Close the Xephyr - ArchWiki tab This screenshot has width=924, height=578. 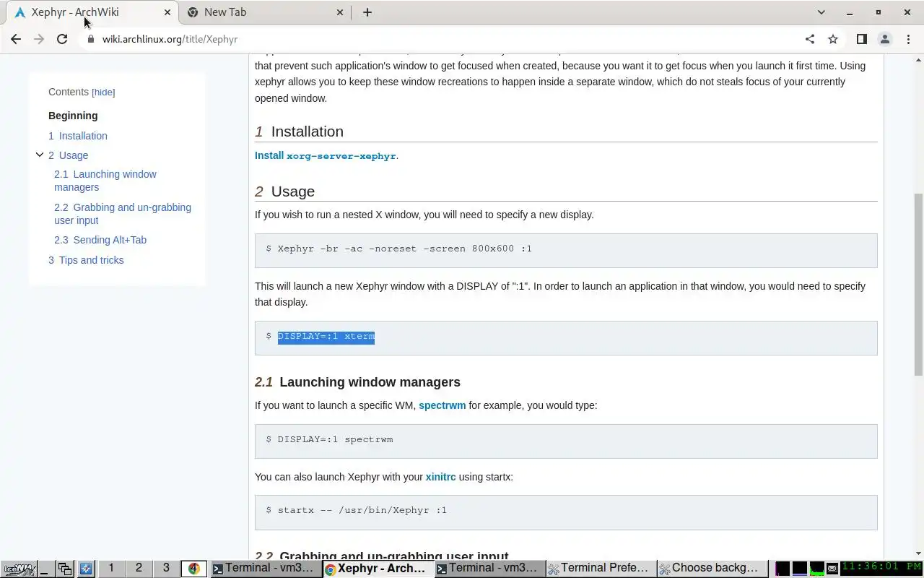click(x=167, y=12)
